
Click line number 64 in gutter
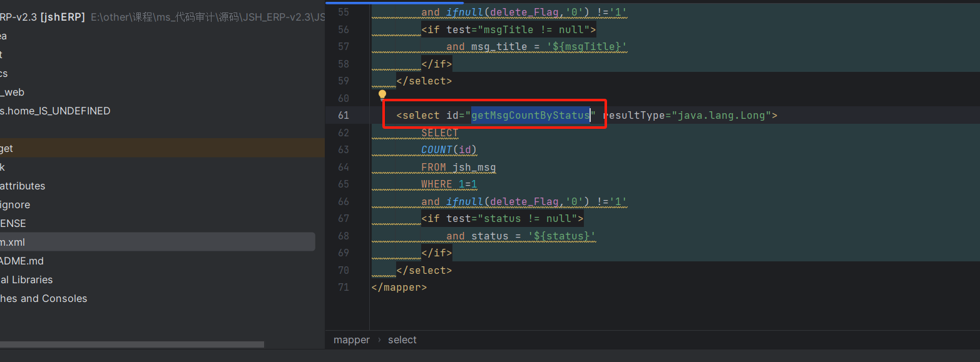click(x=343, y=167)
